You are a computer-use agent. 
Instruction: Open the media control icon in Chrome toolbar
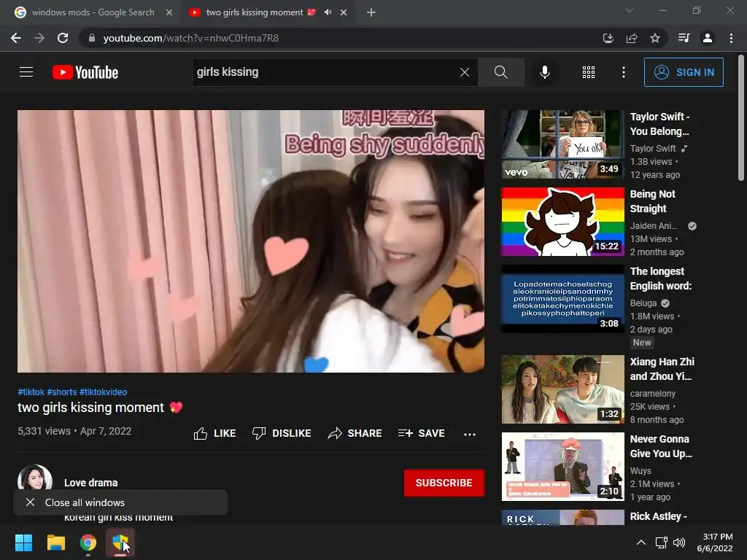684,38
